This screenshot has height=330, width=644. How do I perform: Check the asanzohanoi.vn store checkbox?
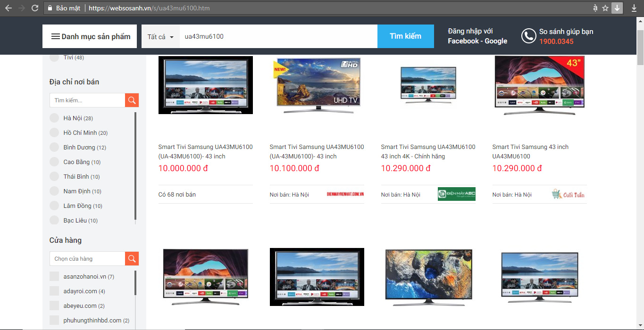click(55, 276)
